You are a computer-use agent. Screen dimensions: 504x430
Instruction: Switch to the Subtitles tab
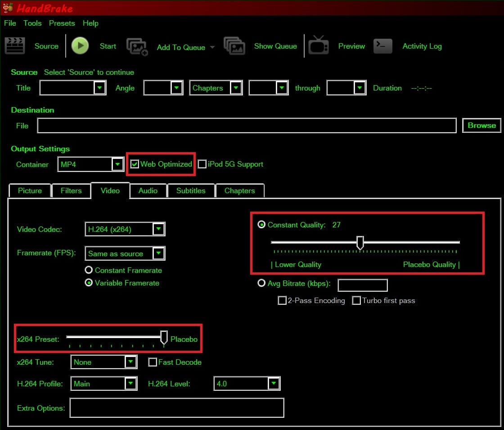pyautogui.click(x=191, y=191)
